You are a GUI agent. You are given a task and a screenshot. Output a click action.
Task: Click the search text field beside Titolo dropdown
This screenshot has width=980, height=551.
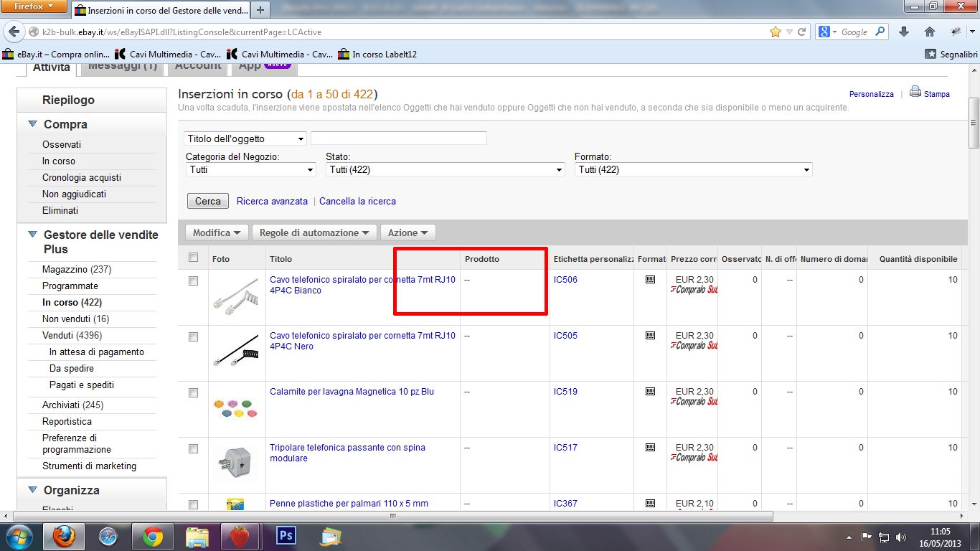[399, 138]
